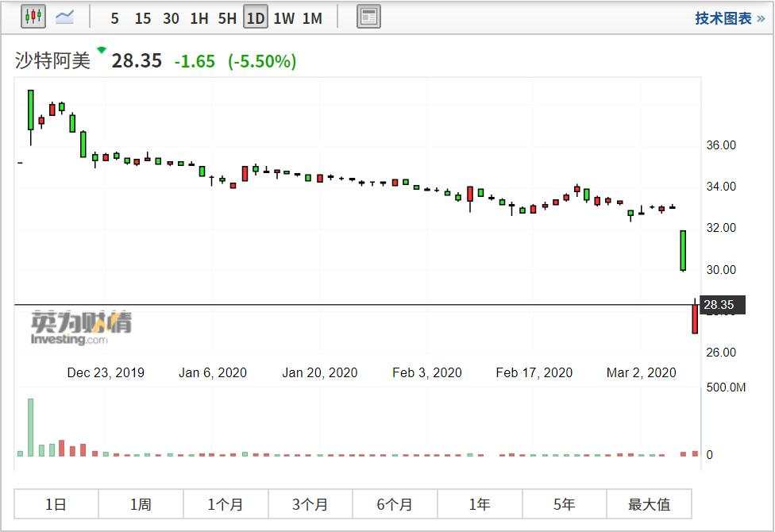775x532 pixels.
Task: Click the large green candle near 30.00
Action: click(x=683, y=251)
